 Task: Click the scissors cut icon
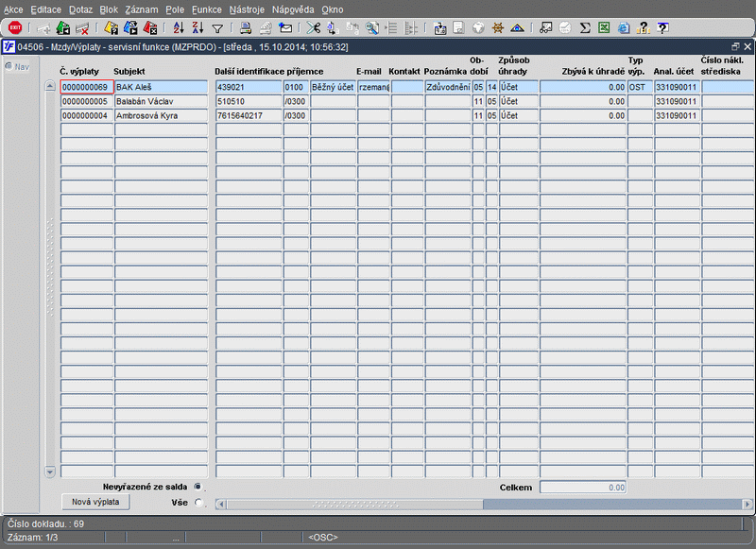[314, 28]
